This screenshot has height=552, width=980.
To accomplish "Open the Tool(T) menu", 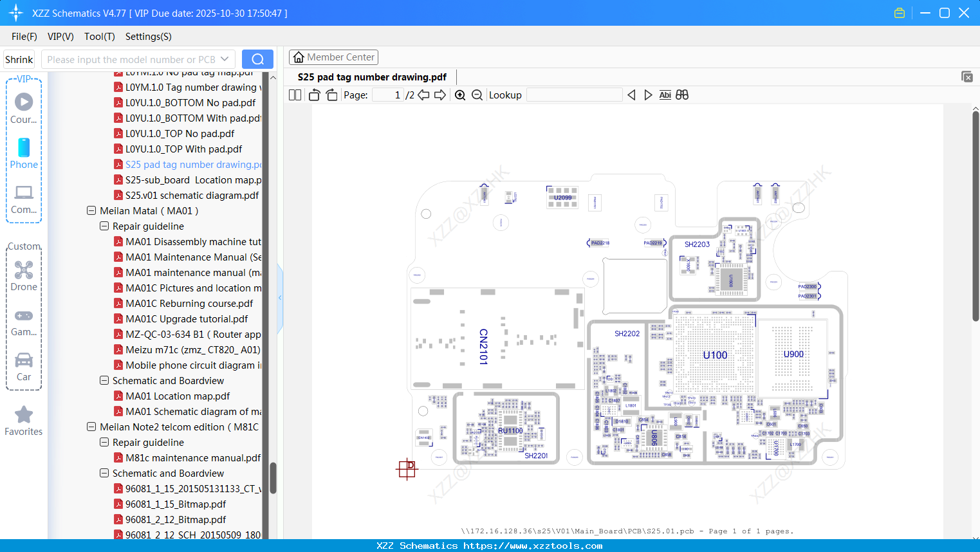I will [x=99, y=37].
